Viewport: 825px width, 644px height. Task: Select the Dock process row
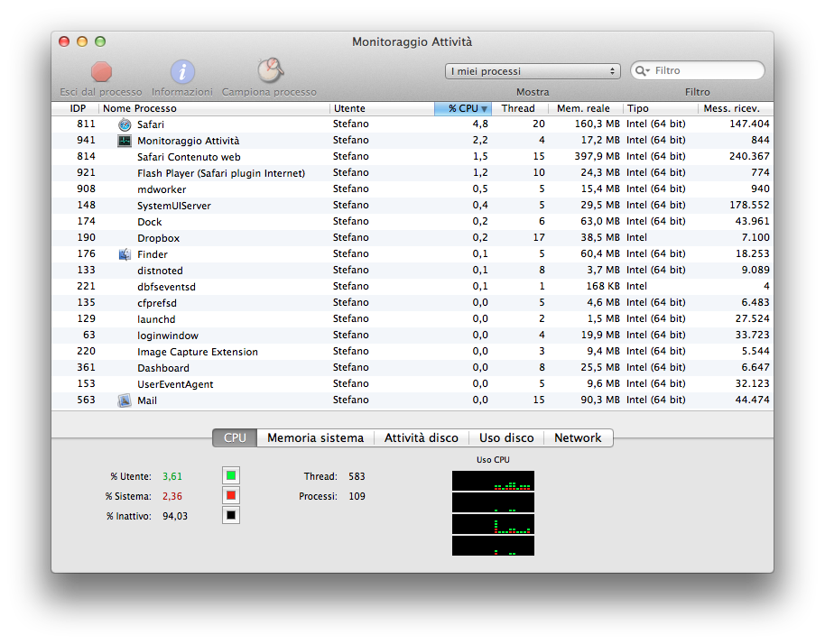[412, 222]
